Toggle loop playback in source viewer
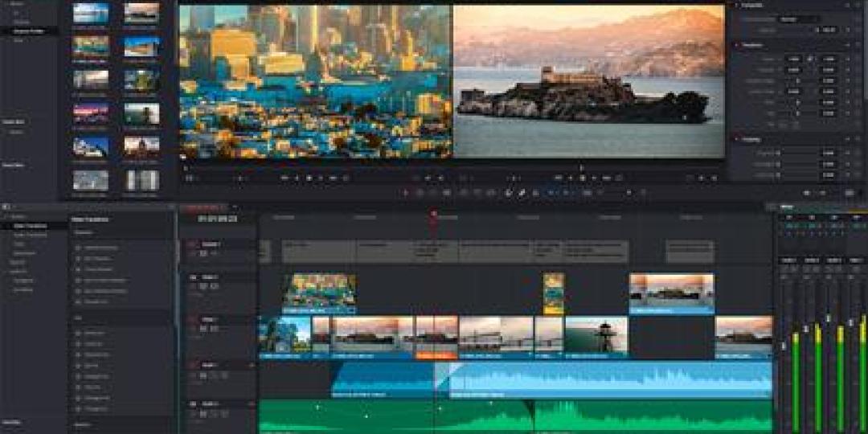Image resolution: width=868 pixels, height=434 pixels. 346,178
